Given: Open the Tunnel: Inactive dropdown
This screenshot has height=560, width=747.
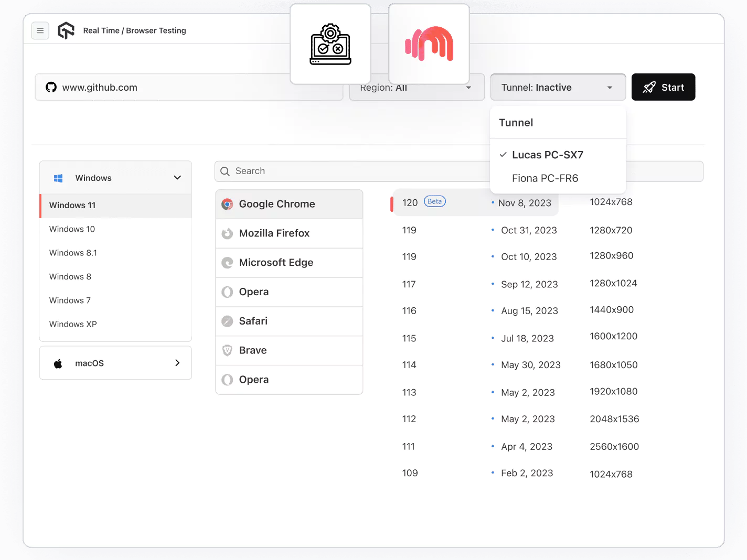Looking at the screenshot, I should pos(558,87).
